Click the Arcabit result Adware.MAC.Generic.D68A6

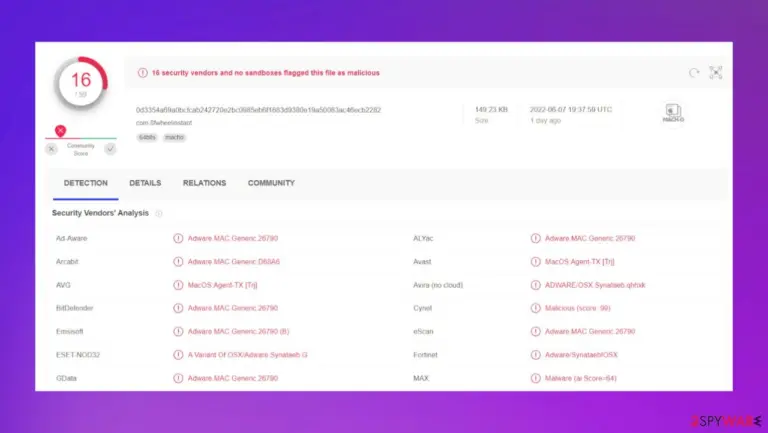point(234,262)
